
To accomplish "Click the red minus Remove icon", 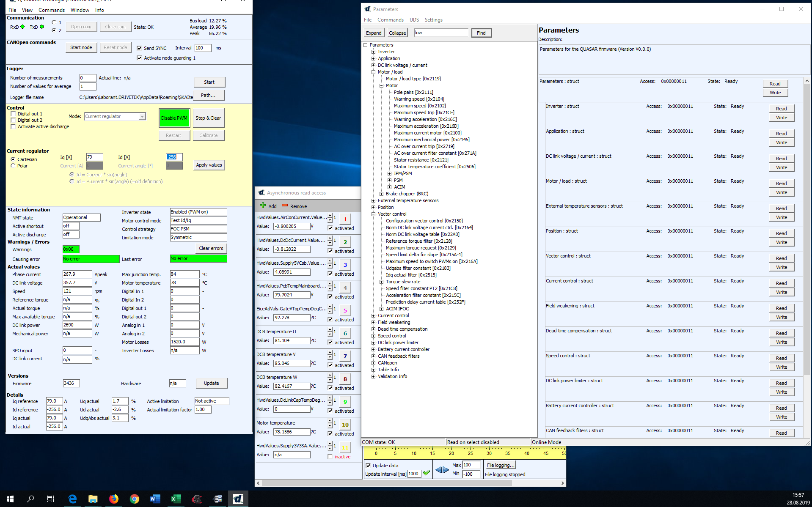I will click(x=285, y=206).
